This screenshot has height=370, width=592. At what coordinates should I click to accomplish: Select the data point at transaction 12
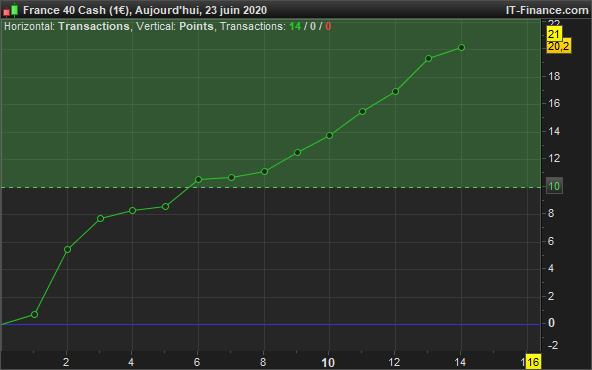(x=395, y=92)
